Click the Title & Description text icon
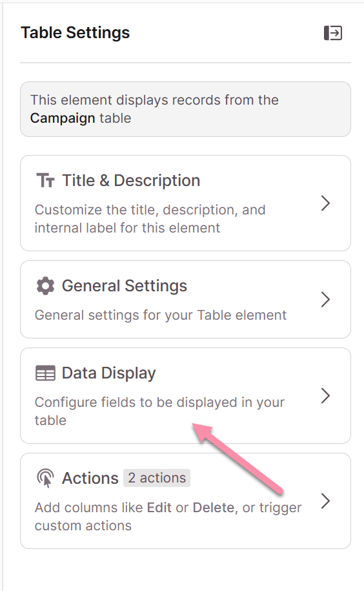This screenshot has height=591, width=364. coord(46,181)
